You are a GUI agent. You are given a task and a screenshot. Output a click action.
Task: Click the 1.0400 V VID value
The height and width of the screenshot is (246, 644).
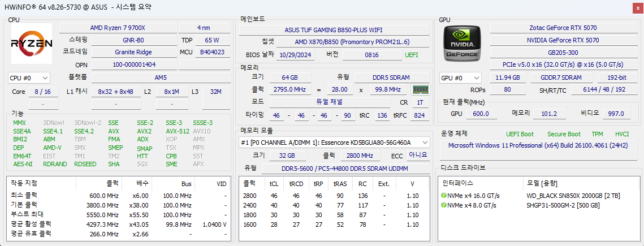point(215,225)
